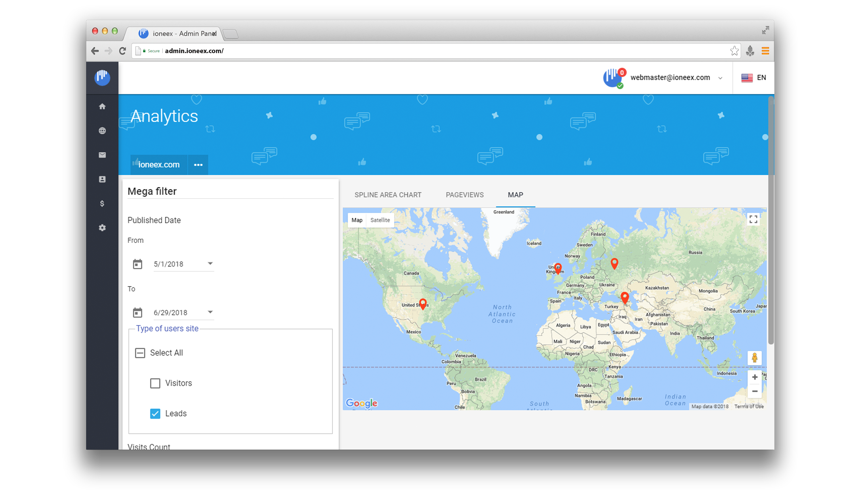Switch map to Satellite view
Image resolution: width=868 pixels, height=495 pixels.
click(380, 220)
